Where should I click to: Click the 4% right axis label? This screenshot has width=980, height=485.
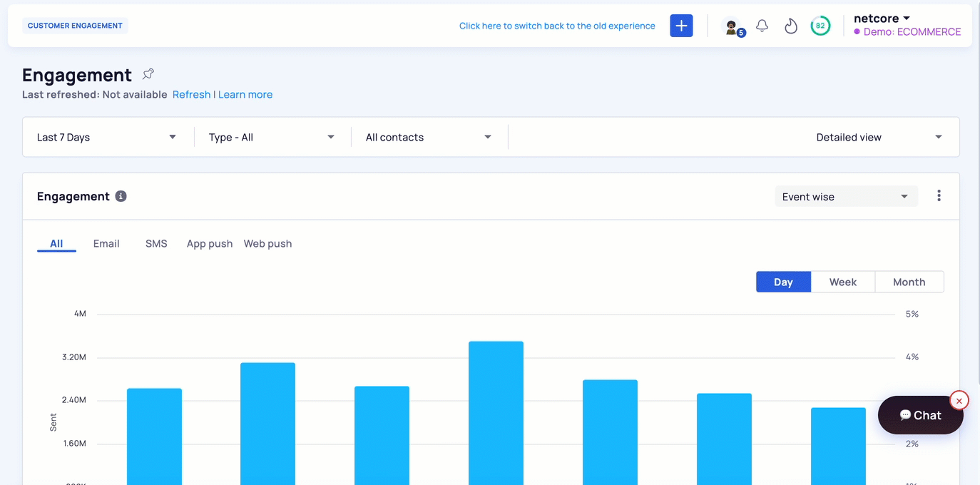[x=912, y=357]
